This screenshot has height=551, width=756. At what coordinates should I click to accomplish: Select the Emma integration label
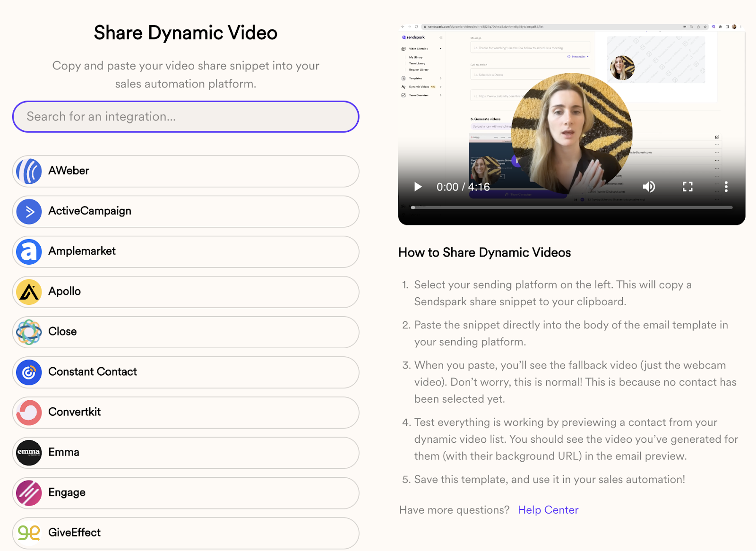64,452
